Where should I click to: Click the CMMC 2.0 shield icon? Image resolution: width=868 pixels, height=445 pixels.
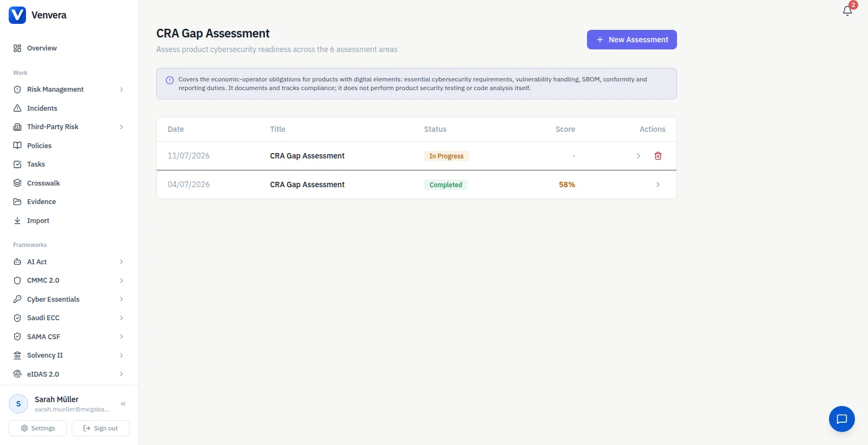point(17,281)
